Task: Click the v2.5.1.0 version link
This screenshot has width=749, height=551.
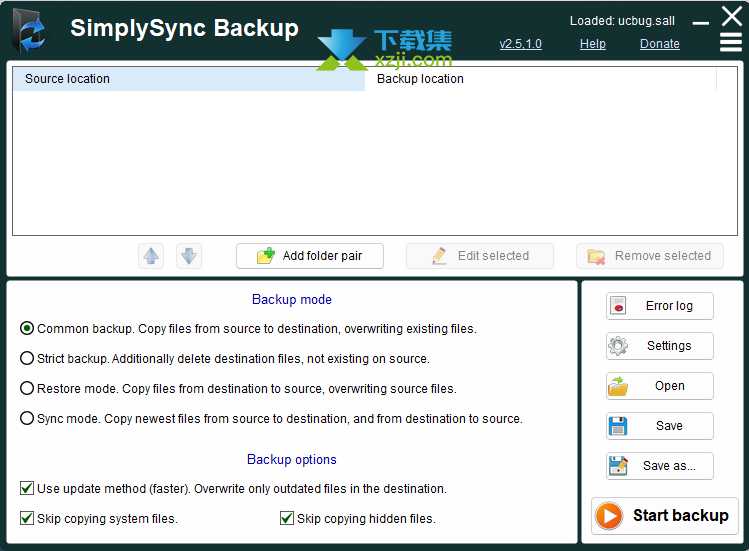Action: tap(520, 44)
